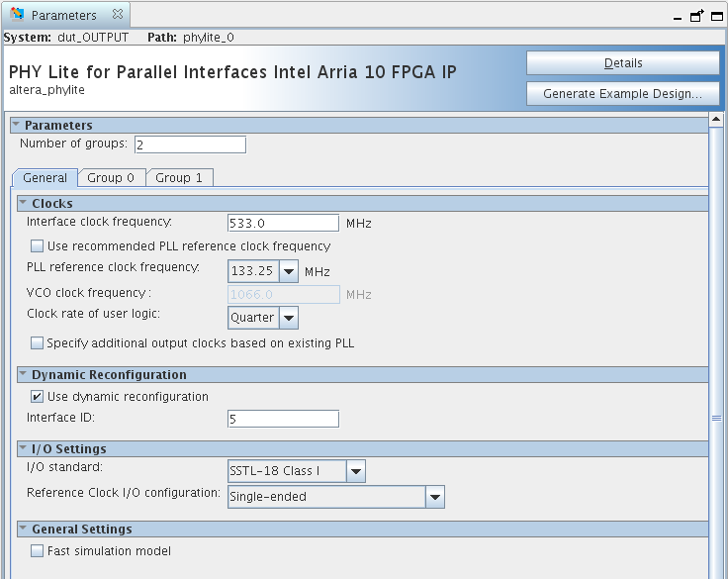Click Generate Example Design button

point(623,94)
